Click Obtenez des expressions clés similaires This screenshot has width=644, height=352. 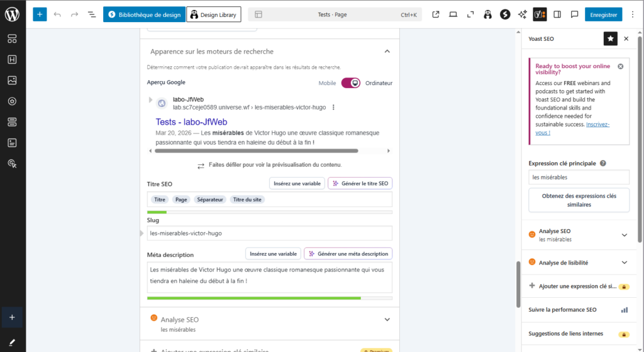[579, 200]
